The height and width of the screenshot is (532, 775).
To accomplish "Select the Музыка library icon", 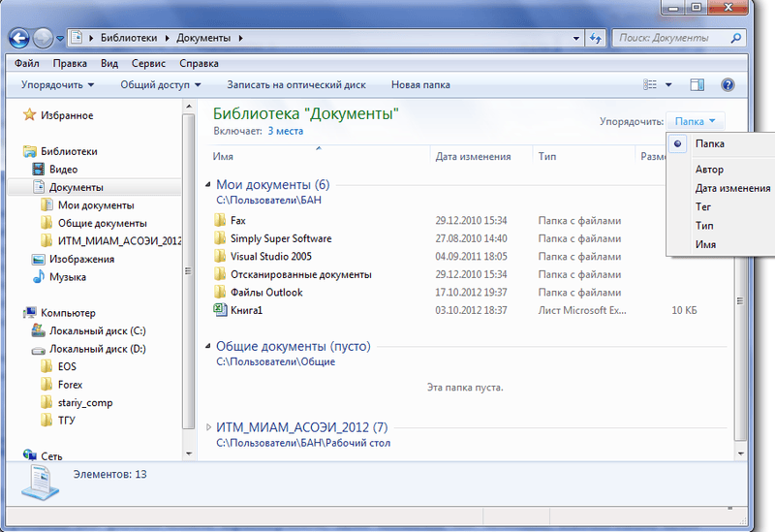I will (x=39, y=277).
